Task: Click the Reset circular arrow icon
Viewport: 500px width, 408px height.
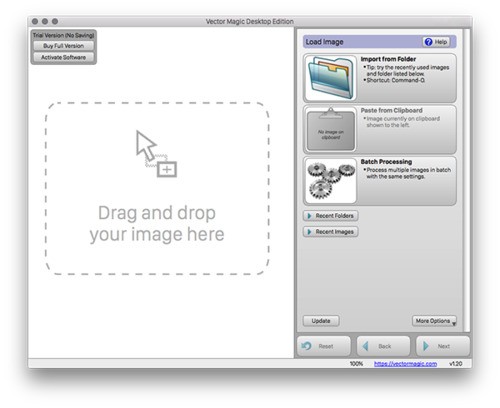Action: (x=306, y=346)
